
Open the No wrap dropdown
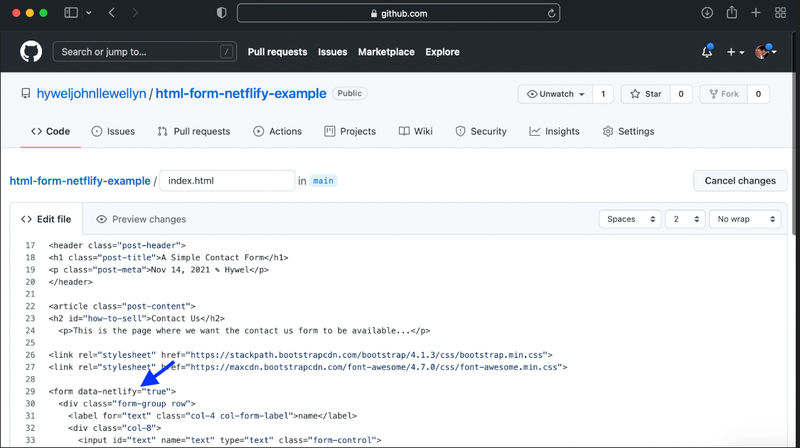[744, 219]
